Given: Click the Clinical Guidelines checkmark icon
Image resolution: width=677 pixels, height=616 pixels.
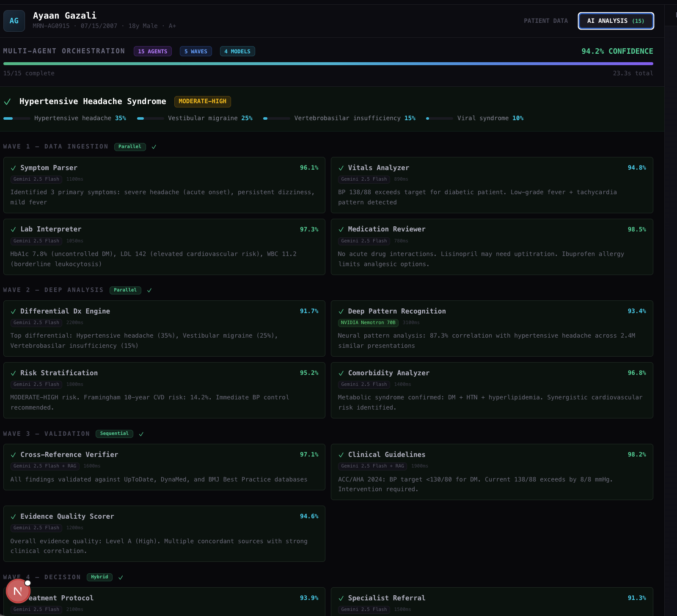Looking at the screenshot, I should tap(341, 455).
